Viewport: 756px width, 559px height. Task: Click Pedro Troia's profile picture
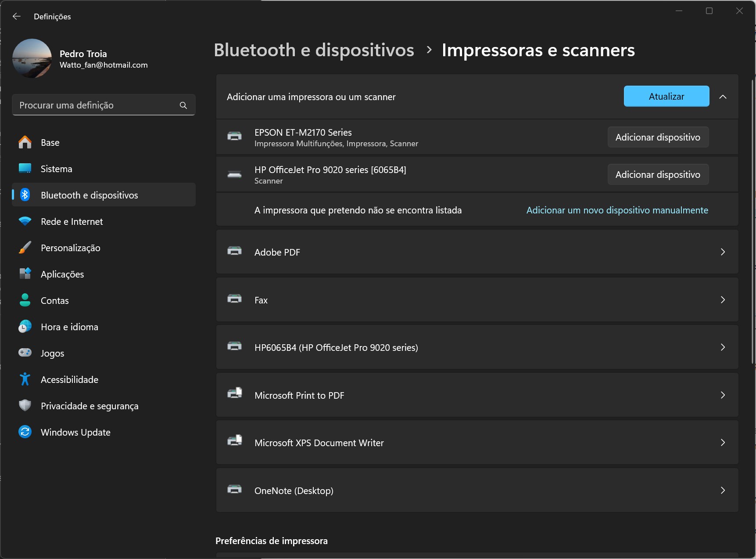[x=32, y=58]
